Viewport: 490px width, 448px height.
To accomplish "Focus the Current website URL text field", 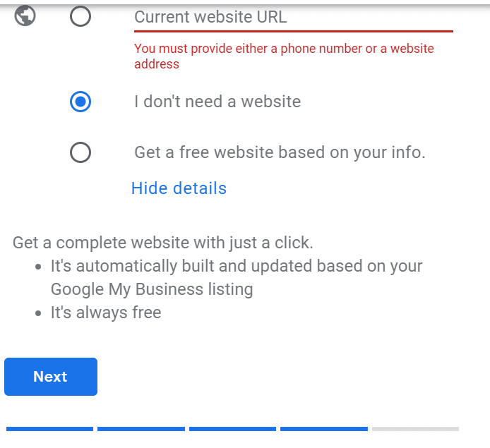I will click(x=294, y=17).
